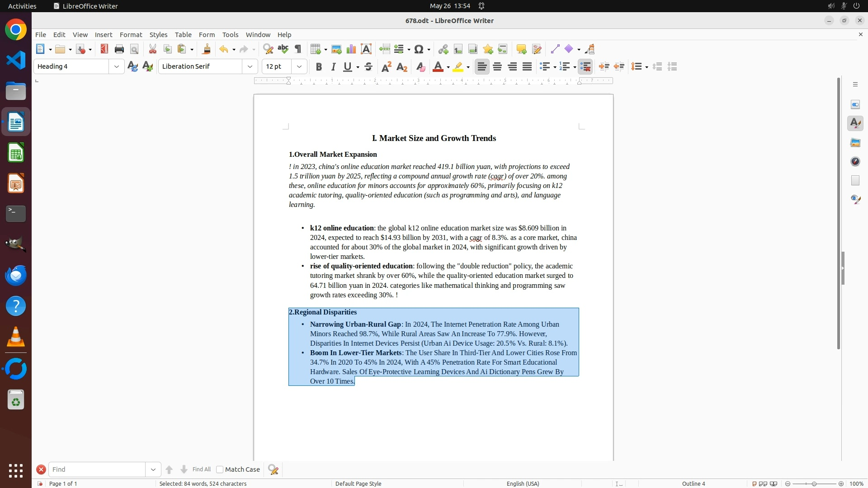
Task: Open the Styles menu
Action: [158, 35]
